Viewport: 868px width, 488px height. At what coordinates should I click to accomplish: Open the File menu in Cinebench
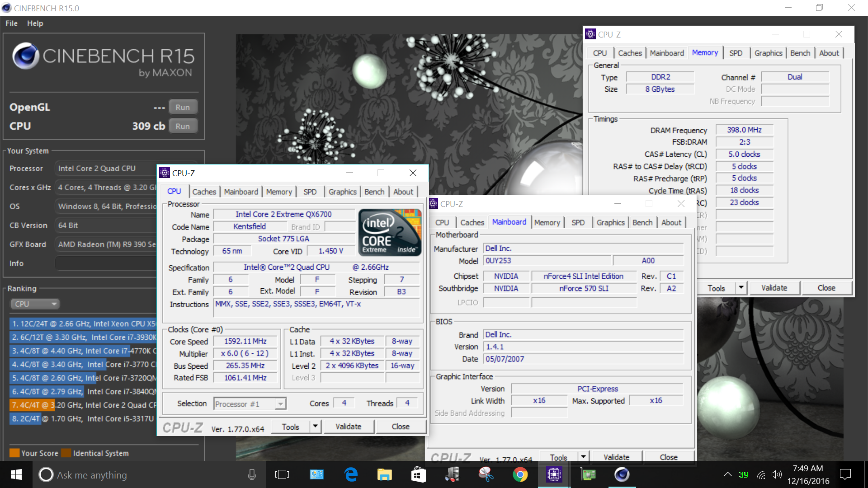coord(11,23)
